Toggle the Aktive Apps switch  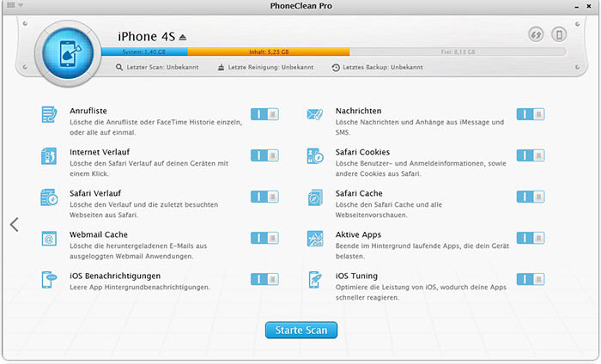pos(531,238)
